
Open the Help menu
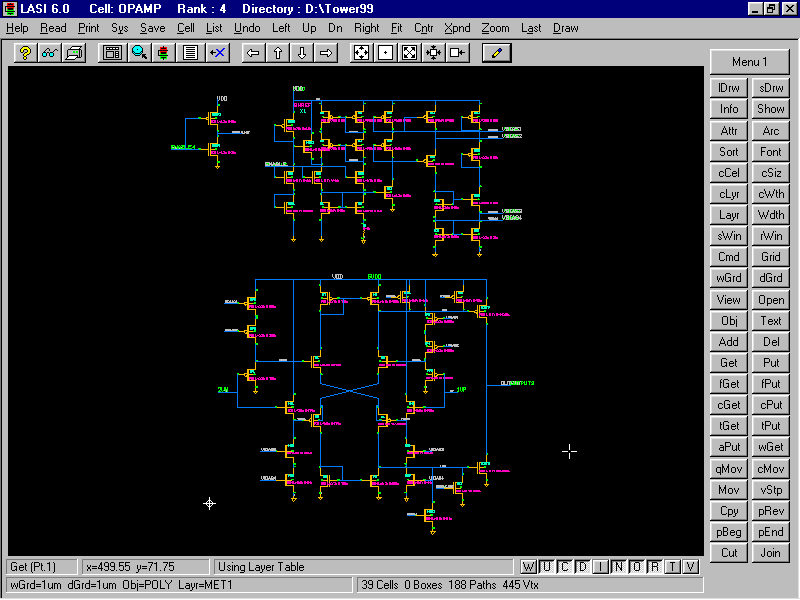(x=17, y=28)
